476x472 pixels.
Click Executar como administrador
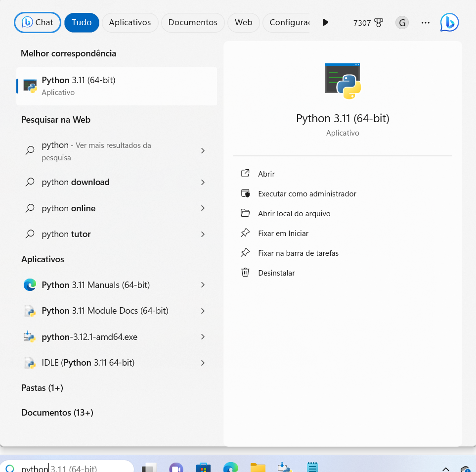coord(307,194)
